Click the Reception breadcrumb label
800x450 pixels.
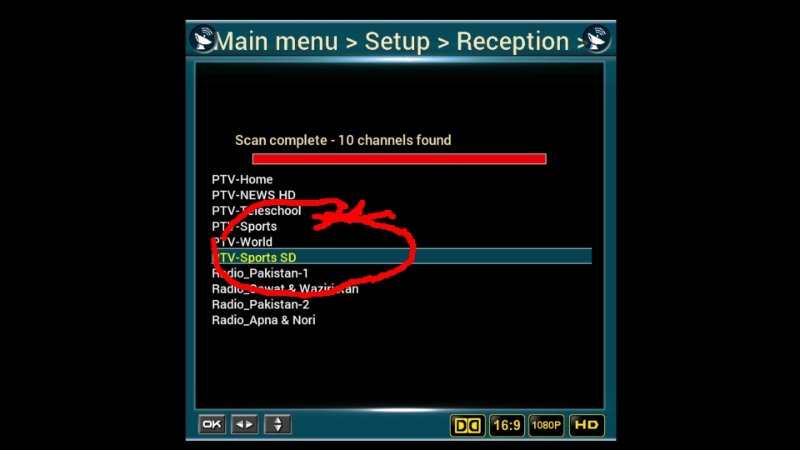(513, 41)
